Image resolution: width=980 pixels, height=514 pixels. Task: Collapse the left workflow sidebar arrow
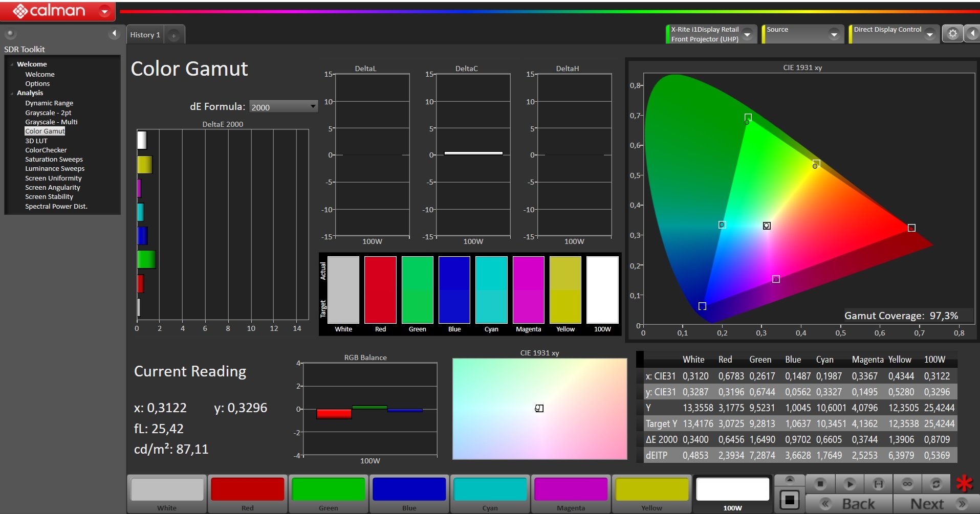pyautogui.click(x=114, y=34)
